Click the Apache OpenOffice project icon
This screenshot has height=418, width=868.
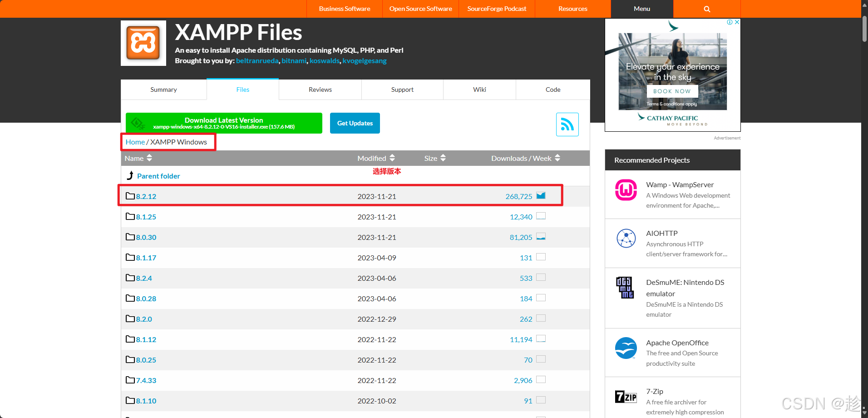click(x=626, y=348)
